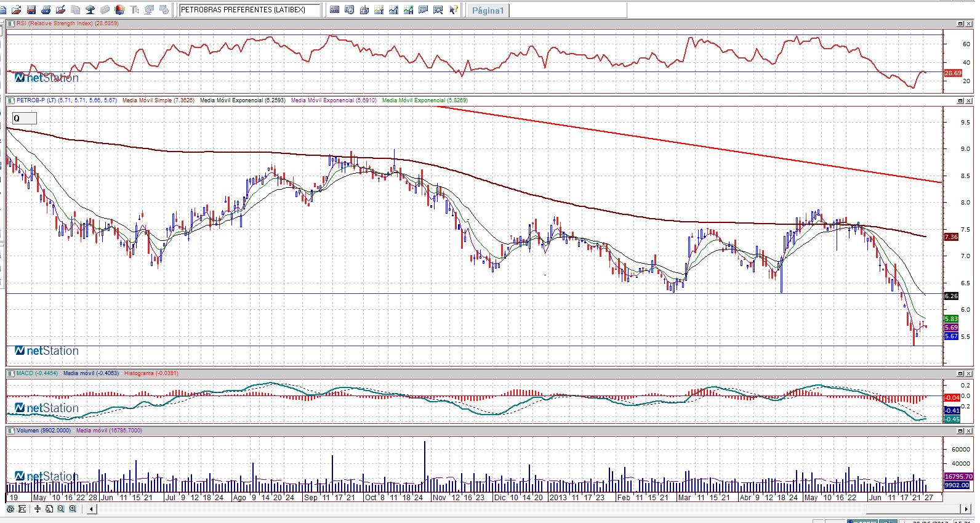
Task: Click the symbol field showing PETROBRAS PREFERENTES
Action: 249,10
